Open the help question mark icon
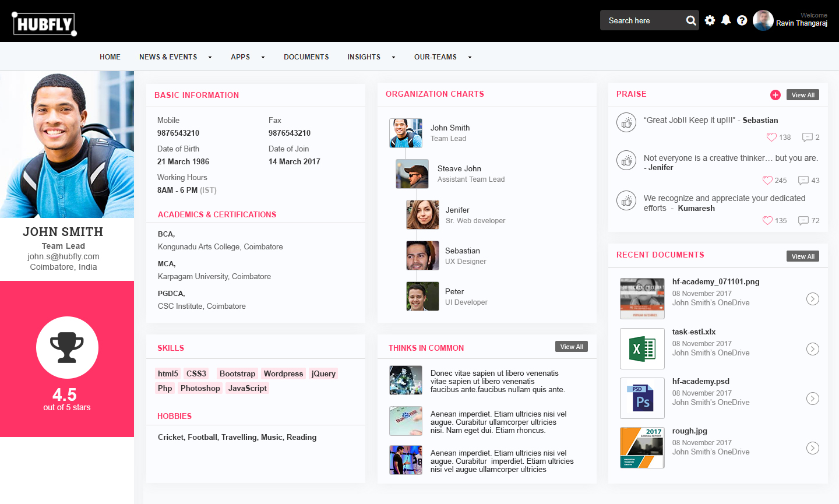This screenshot has height=504, width=839. (742, 20)
